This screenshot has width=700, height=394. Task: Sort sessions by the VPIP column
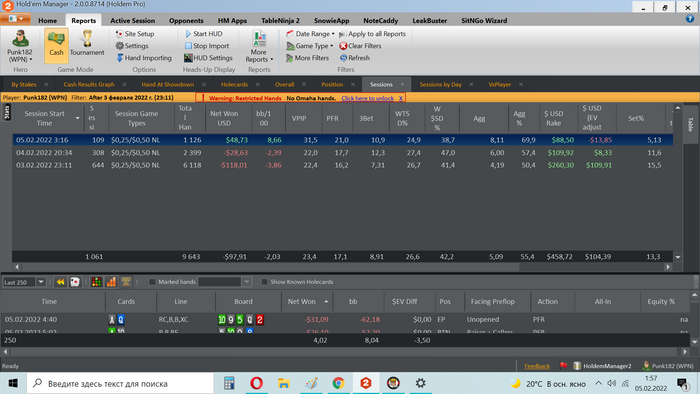[299, 118]
